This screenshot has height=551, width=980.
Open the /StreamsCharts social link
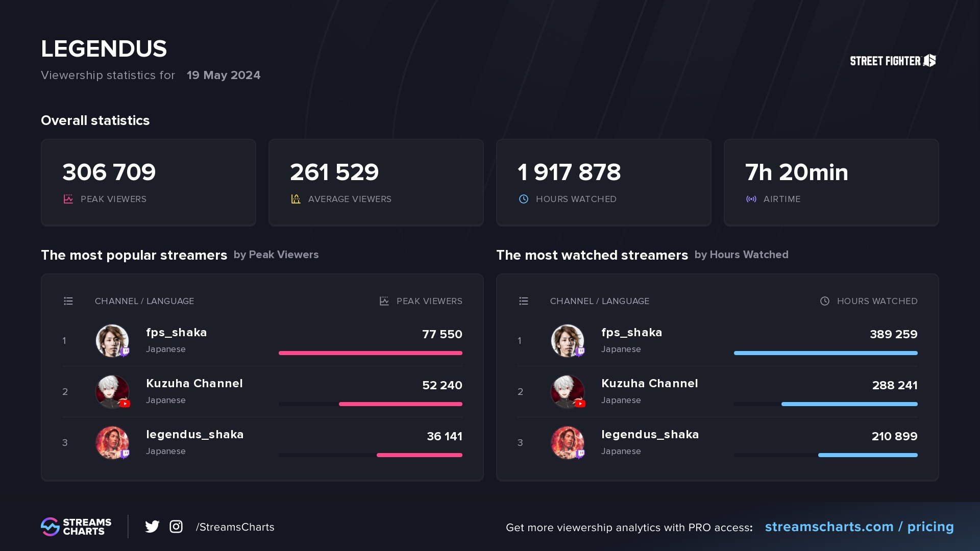[235, 527]
